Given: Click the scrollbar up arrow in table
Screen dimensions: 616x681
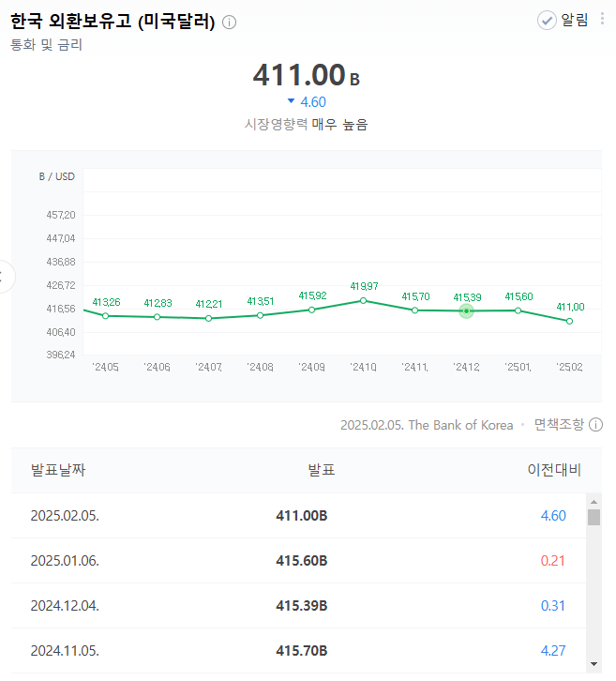Looking at the screenshot, I should [593, 502].
